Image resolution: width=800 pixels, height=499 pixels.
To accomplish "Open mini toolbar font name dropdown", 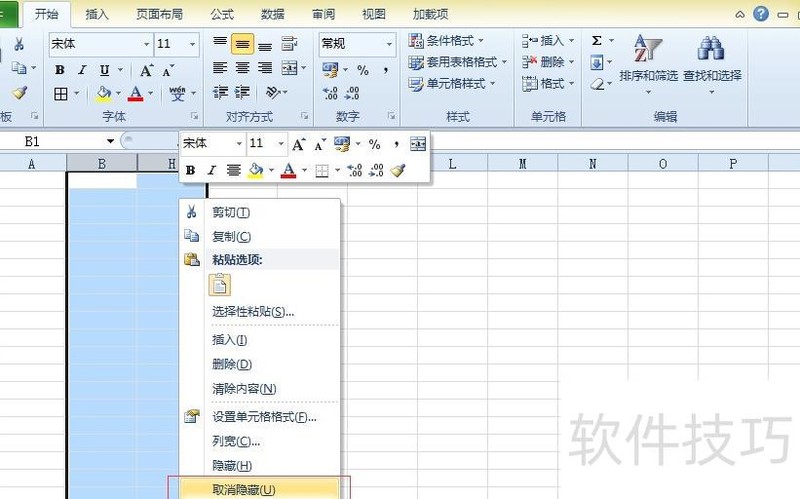I will [x=239, y=144].
